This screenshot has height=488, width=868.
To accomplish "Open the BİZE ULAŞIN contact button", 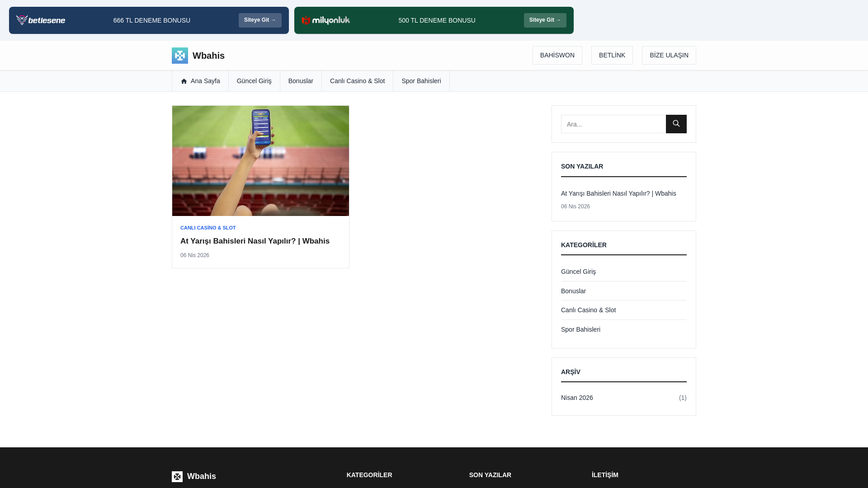I will pyautogui.click(x=669, y=55).
